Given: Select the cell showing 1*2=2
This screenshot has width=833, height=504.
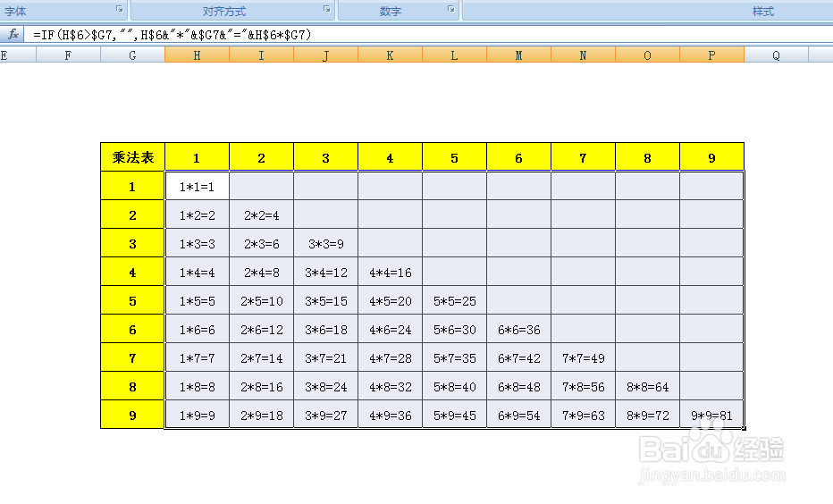Looking at the screenshot, I should [198, 214].
